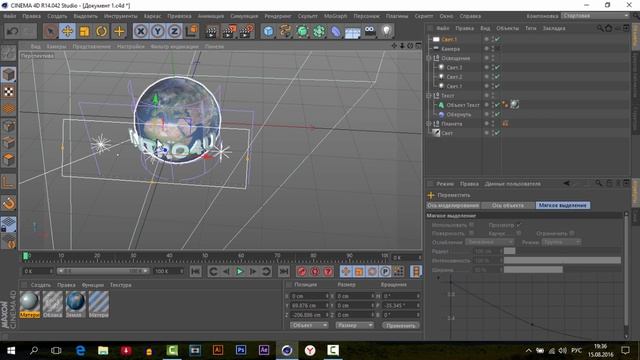
Task: Toggle the Ограничить checkbox
Action: [572, 233]
